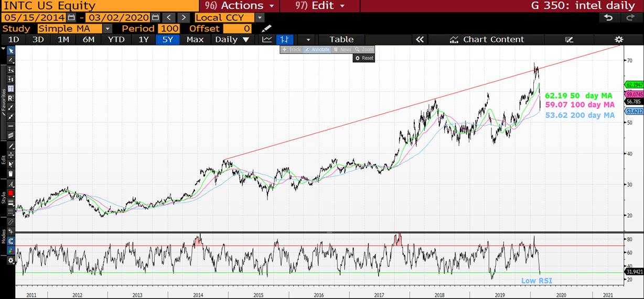Select the 6M range tab
The height and width of the screenshot is (299, 644).
pyautogui.click(x=89, y=39)
